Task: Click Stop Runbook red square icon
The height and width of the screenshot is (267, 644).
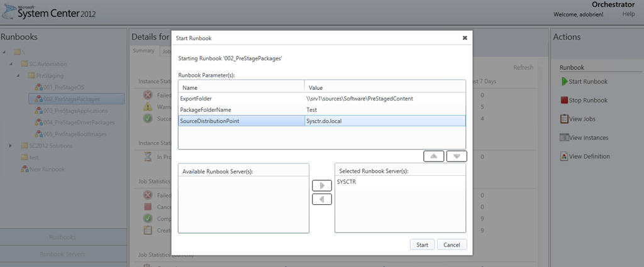Action: 564,100
